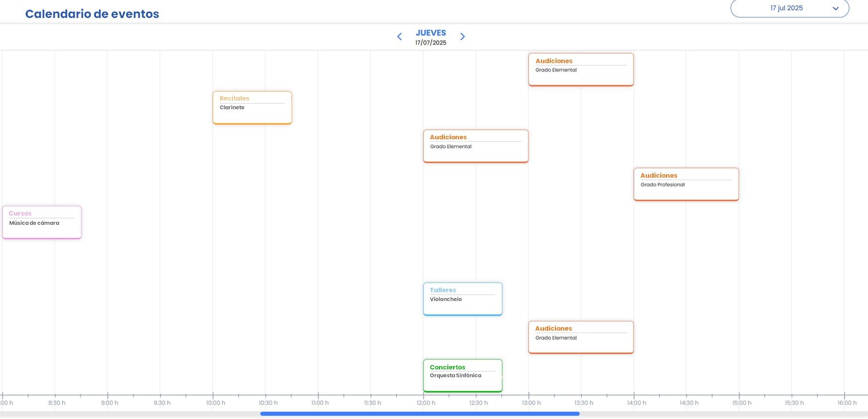This screenshot has height=419, width=868.
Task: Open the Conciertos Orquesta Sinfónica event
Action: pos(463,375)
